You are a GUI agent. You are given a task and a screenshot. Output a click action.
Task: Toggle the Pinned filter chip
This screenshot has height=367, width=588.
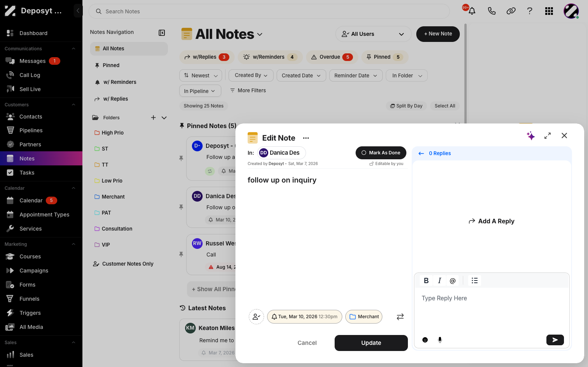pos(385,57)
